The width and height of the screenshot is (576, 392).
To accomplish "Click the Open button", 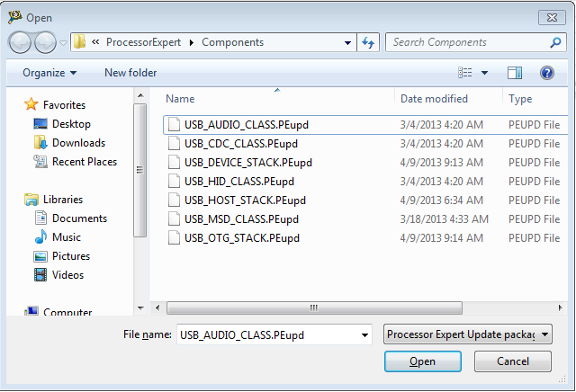I will pyautogui.click(x=422, y=361).
